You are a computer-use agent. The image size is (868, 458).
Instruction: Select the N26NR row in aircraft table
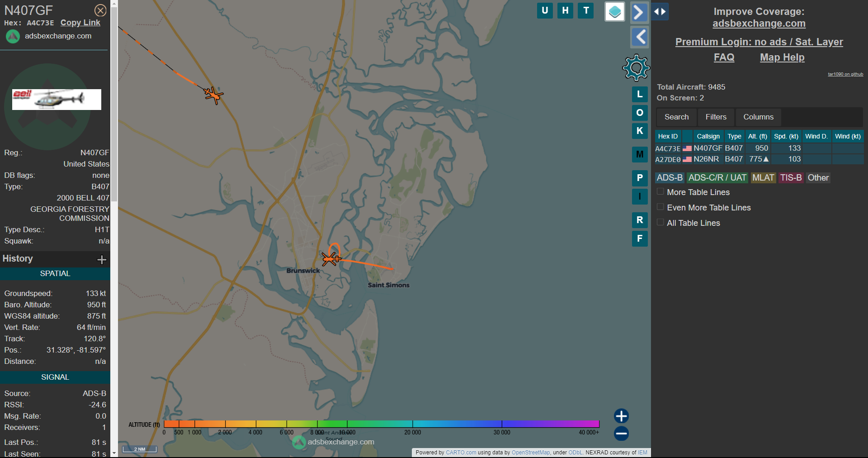coord(759,159)
